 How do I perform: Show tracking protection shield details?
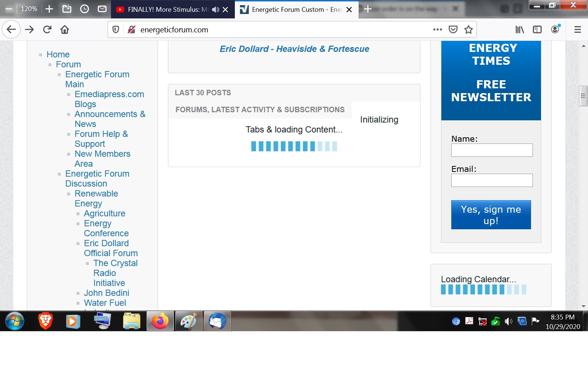(x=116, y=29)
